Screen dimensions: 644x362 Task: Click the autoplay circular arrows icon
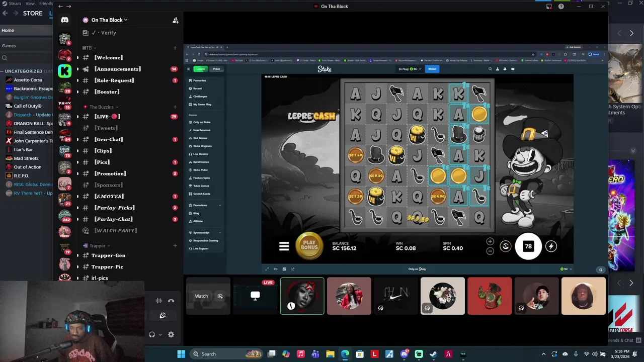(x=506, y=246)
